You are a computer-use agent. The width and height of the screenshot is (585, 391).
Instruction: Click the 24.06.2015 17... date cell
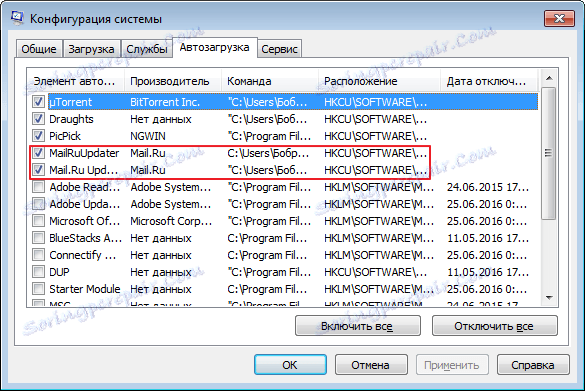pos(488,187)
